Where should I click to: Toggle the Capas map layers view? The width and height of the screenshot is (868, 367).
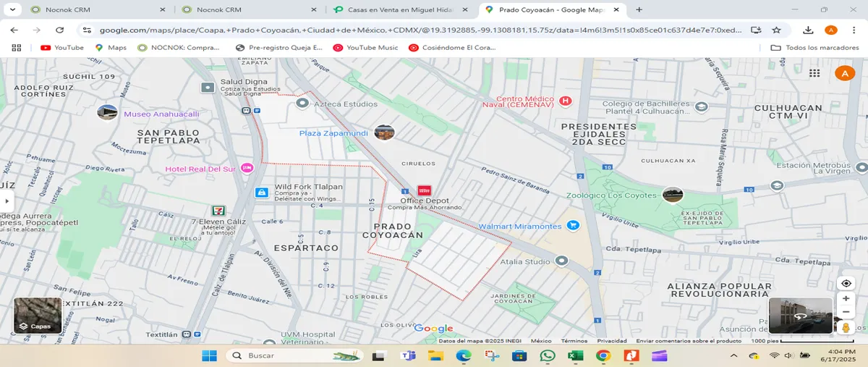38,316
